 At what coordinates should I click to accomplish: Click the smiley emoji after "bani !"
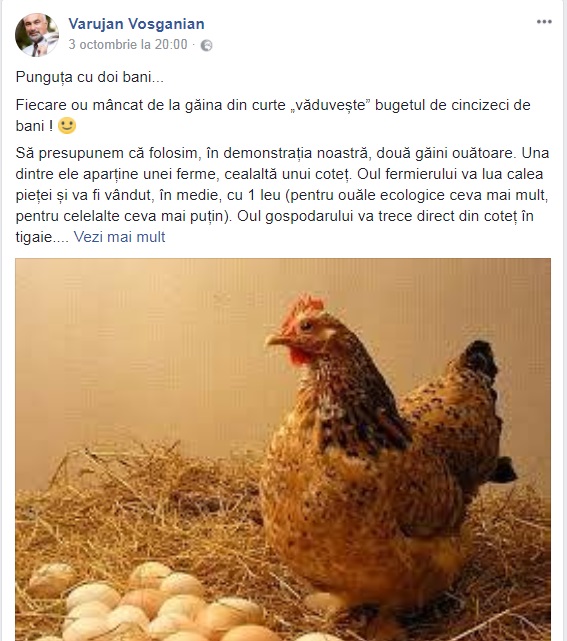(x=67, y=126)
